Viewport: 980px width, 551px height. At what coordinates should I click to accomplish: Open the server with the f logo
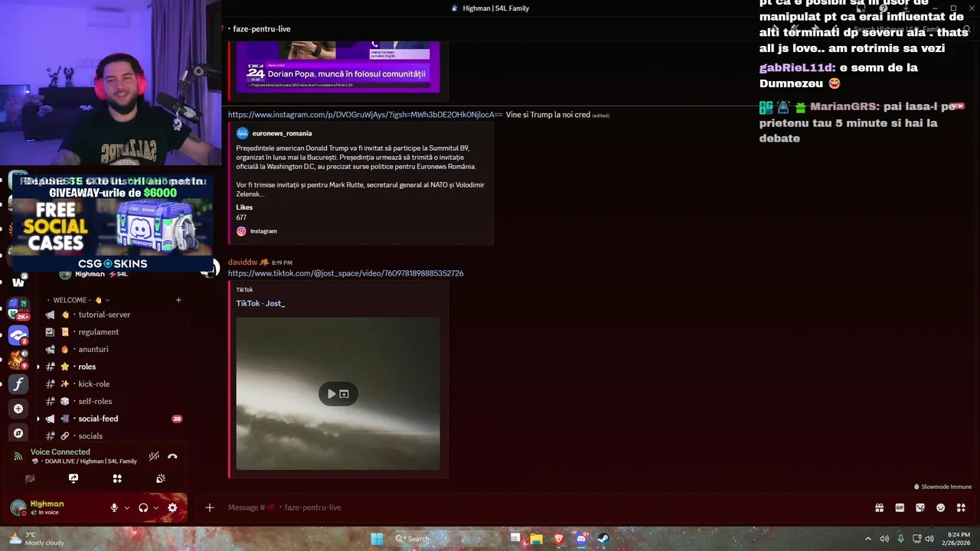[x=18, y=384]
